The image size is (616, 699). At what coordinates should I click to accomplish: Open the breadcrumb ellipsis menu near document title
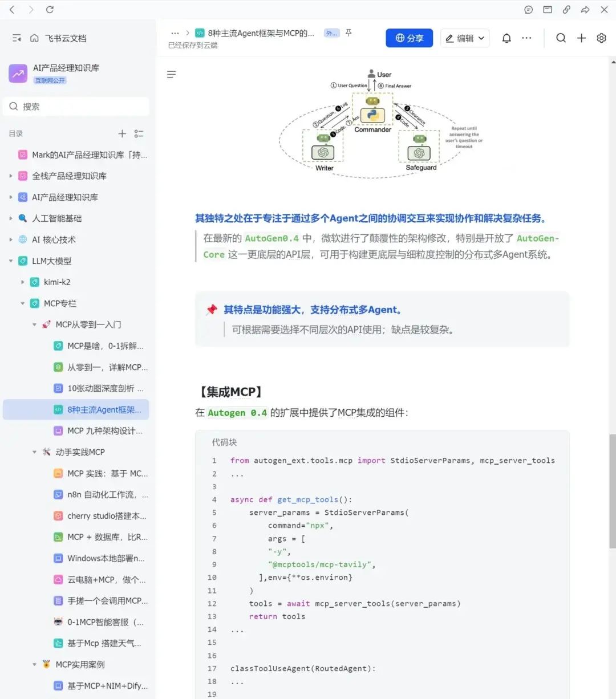[175, 33]
